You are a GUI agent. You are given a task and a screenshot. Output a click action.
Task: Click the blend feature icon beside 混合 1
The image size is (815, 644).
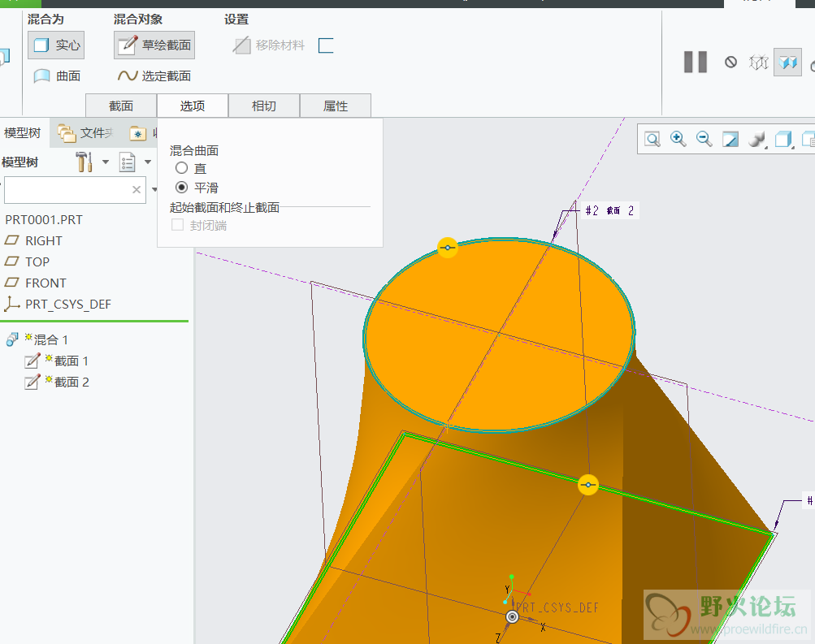point(12,339)
